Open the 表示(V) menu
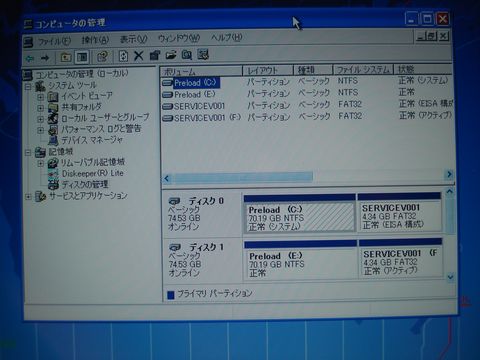The height and width of the screenshot is (360, 480). (133, 39)
